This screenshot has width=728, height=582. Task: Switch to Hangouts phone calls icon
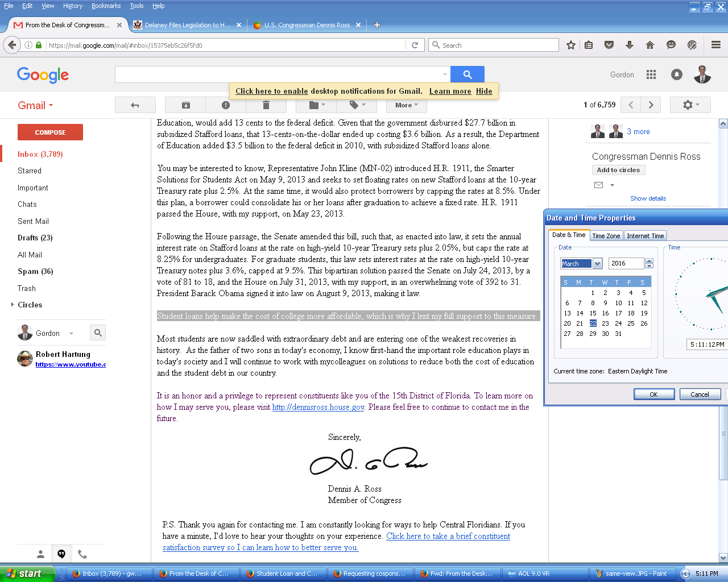coord(82,554)
